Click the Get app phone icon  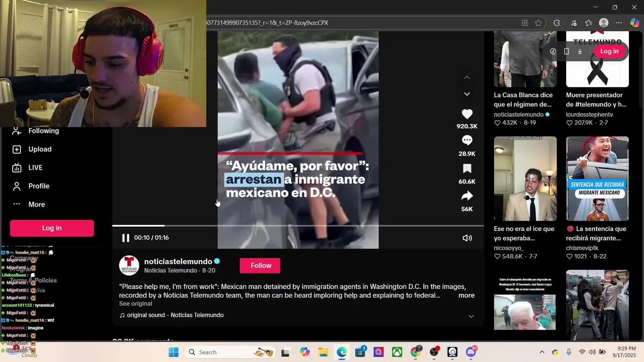pos(567,51)
